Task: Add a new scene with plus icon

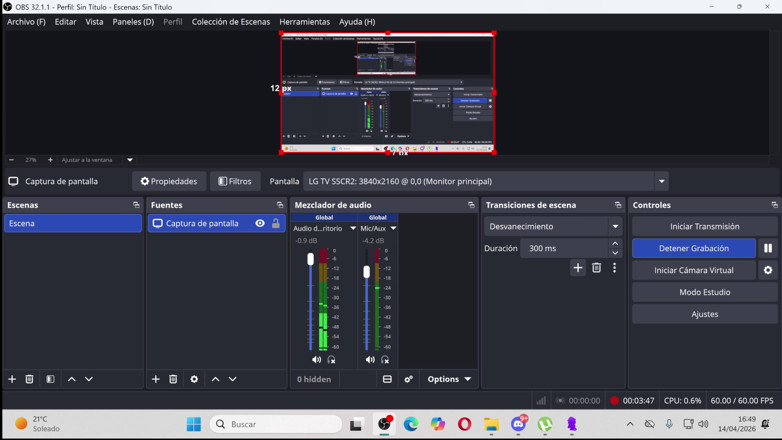Action: pyautogui.click(x=12, y=379)
